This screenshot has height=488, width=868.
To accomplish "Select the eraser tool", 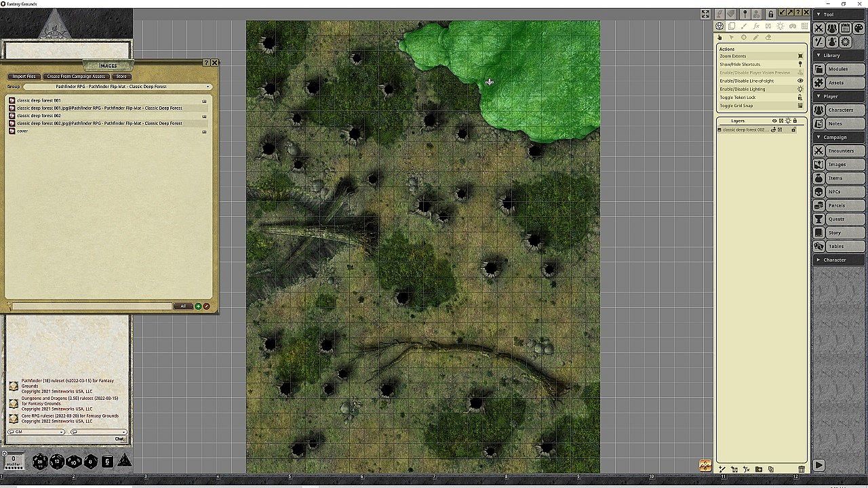I will point(768,37).
